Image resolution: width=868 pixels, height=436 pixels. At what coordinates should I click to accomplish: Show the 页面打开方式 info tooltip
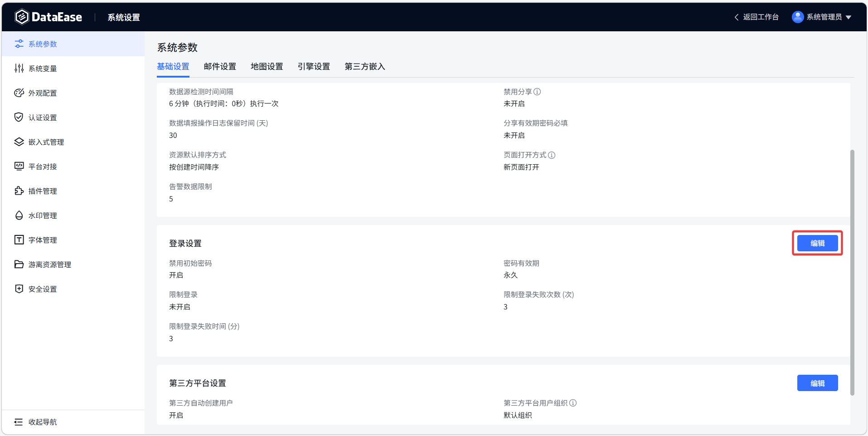click(551, 155)
